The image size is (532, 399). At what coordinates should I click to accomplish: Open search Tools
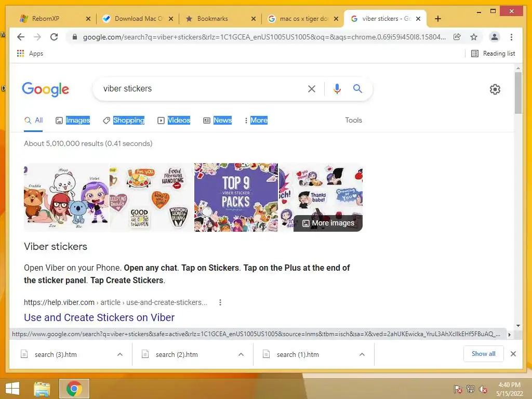pos(353,121)
